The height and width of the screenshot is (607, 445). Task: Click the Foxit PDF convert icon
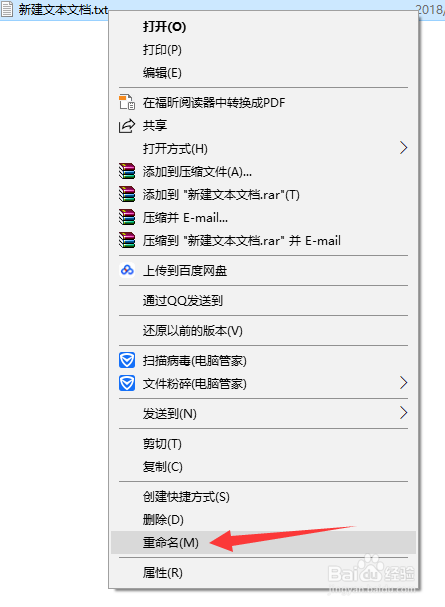click(127, 103)
